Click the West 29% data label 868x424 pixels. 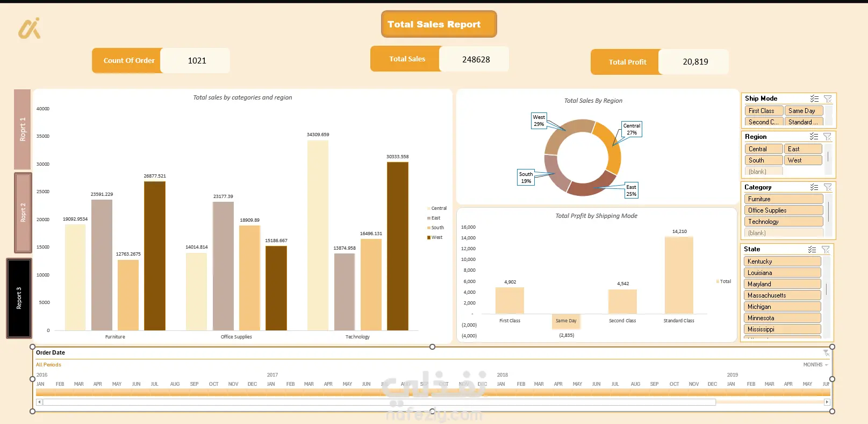coord(539,121)
